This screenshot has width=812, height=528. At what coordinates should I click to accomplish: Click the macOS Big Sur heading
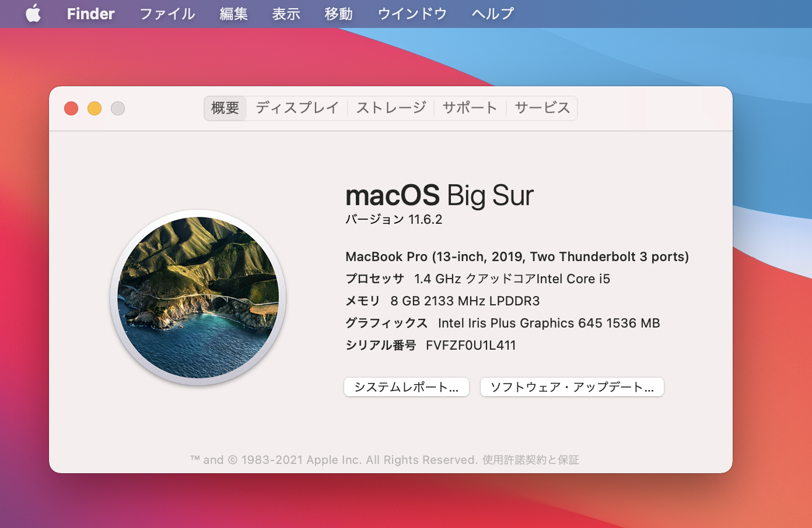tap(439, 195)
